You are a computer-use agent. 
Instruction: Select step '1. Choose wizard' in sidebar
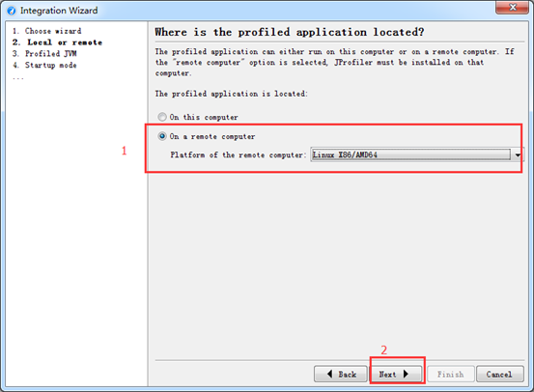46,31
